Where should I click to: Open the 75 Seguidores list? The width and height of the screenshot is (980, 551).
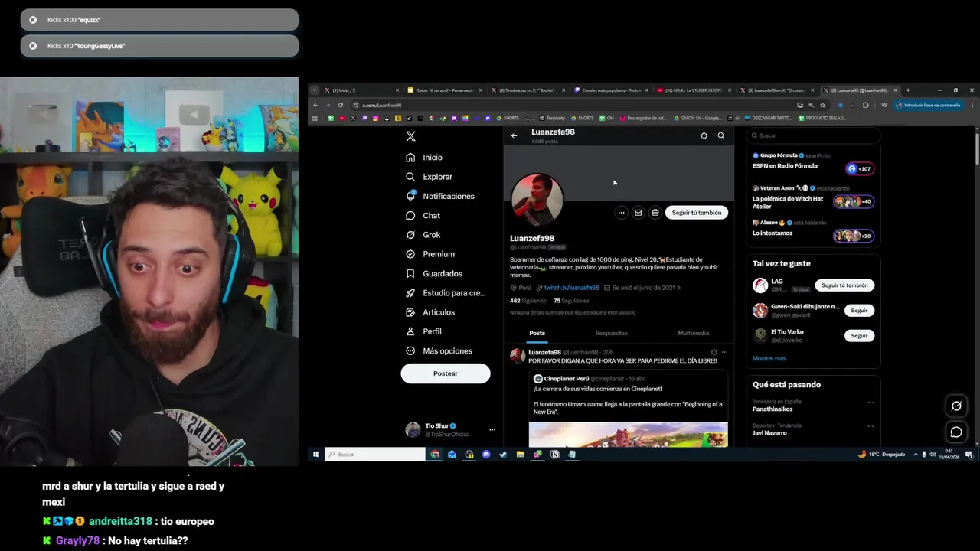click(x=571, y=301)
